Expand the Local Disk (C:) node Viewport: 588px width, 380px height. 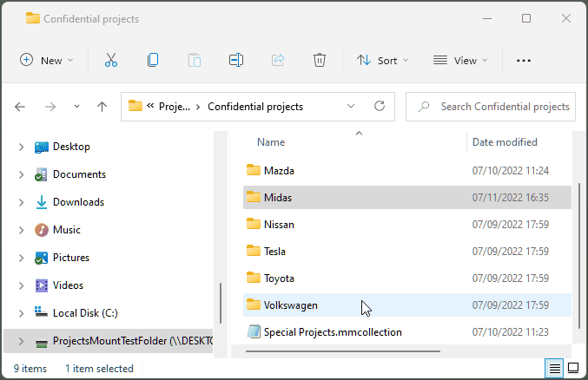click(x=21, y=313)
